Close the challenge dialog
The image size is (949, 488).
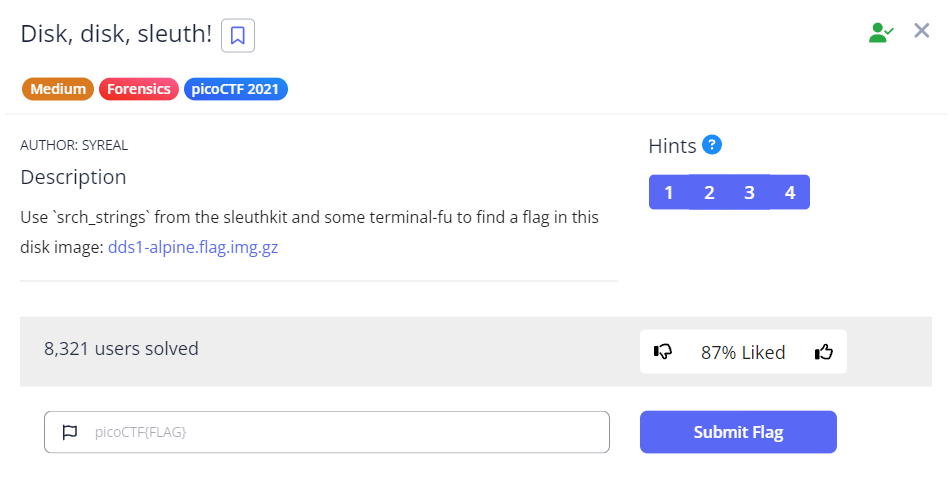pos(922,31)
